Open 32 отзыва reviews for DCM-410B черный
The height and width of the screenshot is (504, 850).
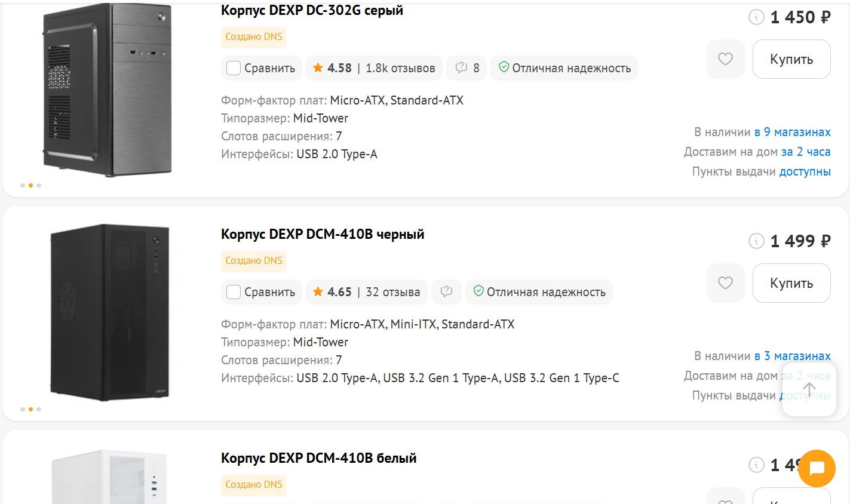pos(393,292)
